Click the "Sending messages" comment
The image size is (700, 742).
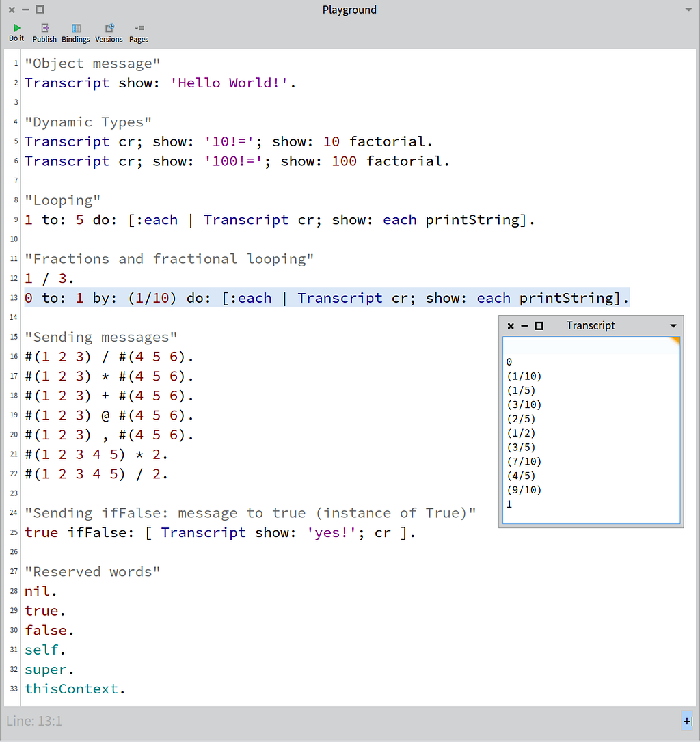pos(101,338)
